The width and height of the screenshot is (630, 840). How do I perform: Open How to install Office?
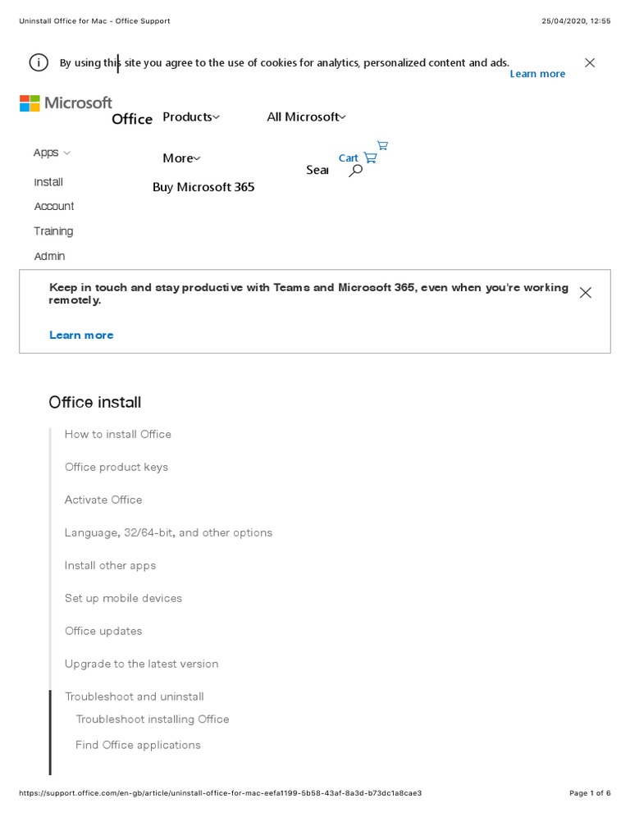[118, 435]
